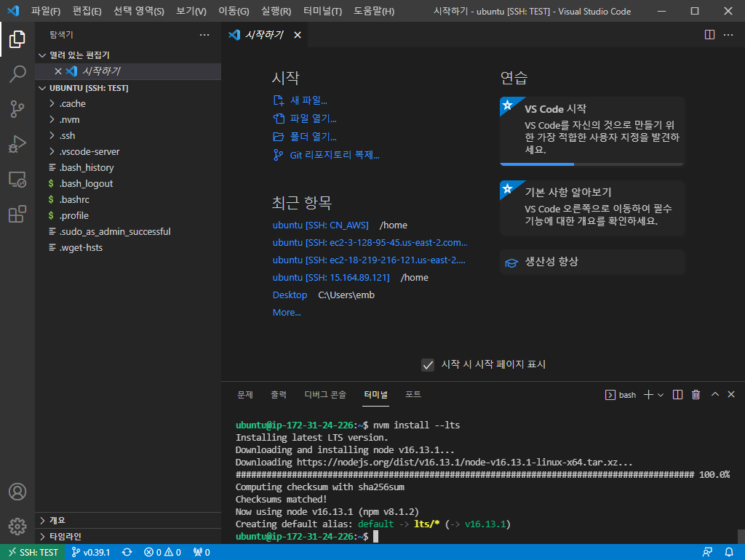Open the 편집(E) menu
The width and height of the screenshot is (745, 560).
[x=87, y=11]
